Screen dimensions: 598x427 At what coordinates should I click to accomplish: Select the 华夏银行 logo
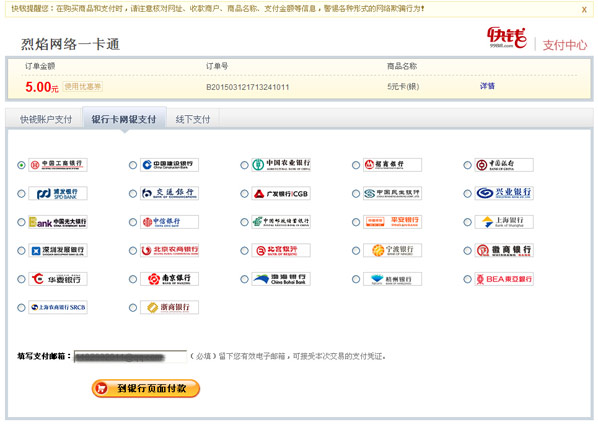pos(58,279)
